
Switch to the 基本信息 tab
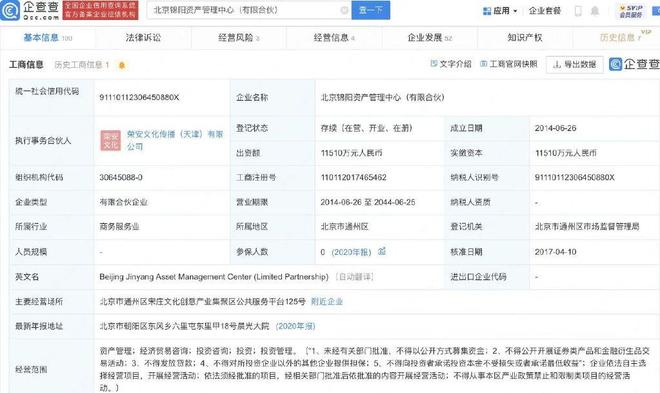48,38
